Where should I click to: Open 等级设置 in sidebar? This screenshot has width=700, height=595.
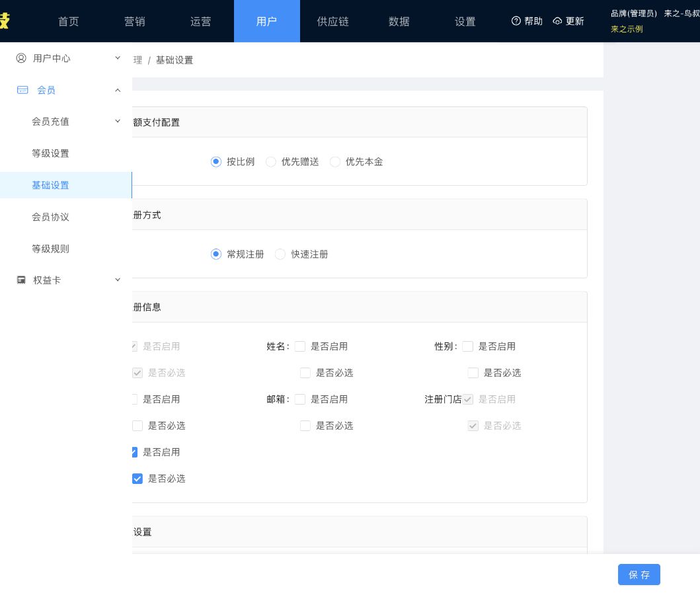click(x=66, y=153)
